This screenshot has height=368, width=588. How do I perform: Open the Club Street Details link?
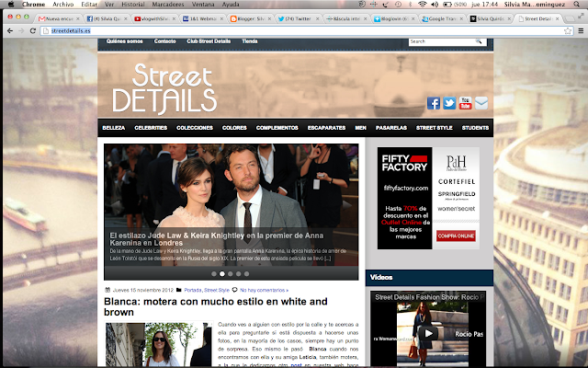pyautogui.click(x=209, y=41)
